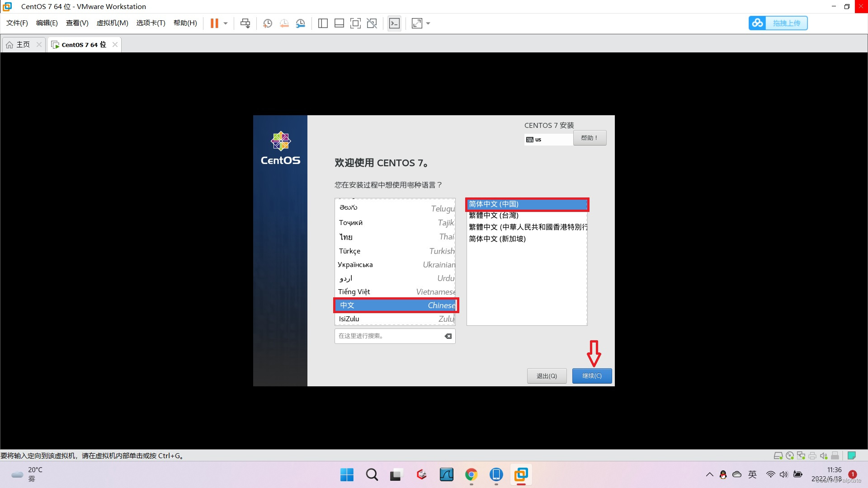Click the 帮助！ button in installer

(x=590, y=138)
